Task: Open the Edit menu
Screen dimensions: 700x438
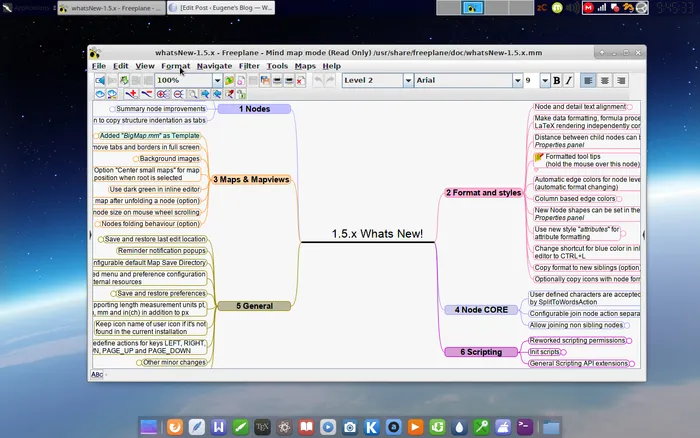Action: 121,66
